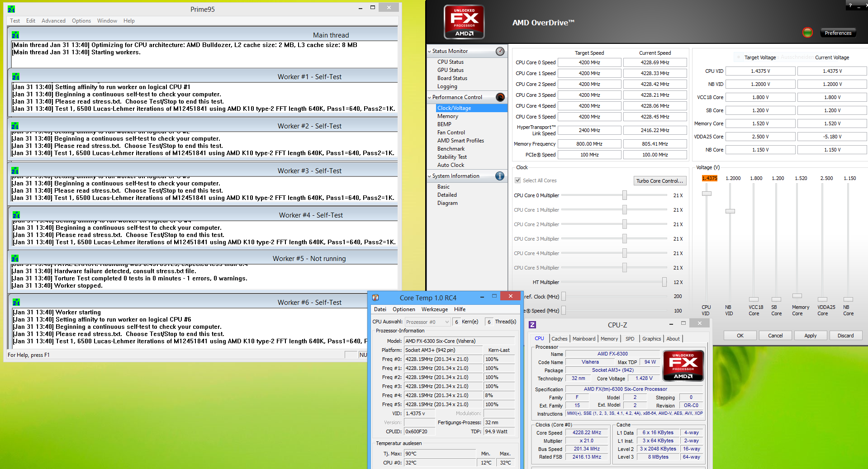This screenshot has height=469, width=868.
Task: Open Benchmark in the sidebar
Action: (x=451, y=149)
